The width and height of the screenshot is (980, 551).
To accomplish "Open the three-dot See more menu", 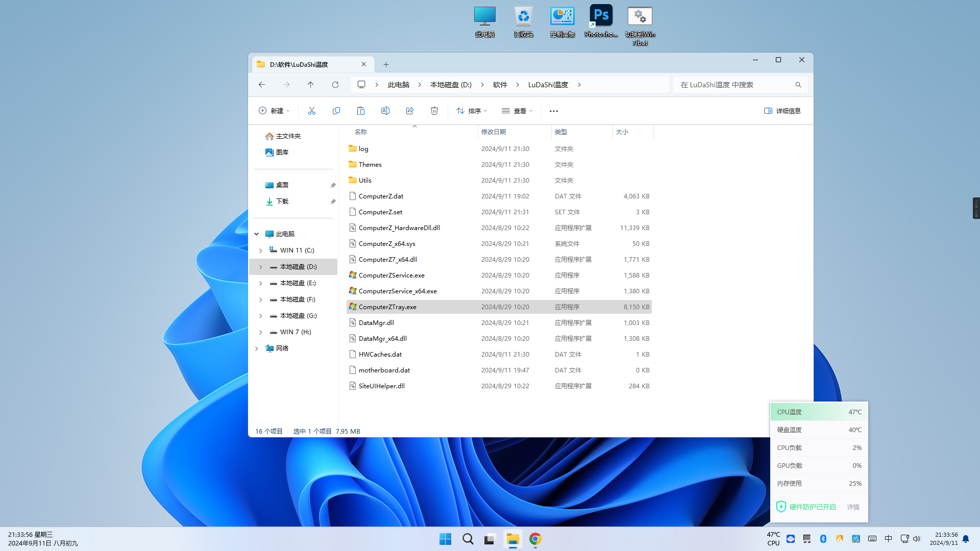I will coord(554,111).
